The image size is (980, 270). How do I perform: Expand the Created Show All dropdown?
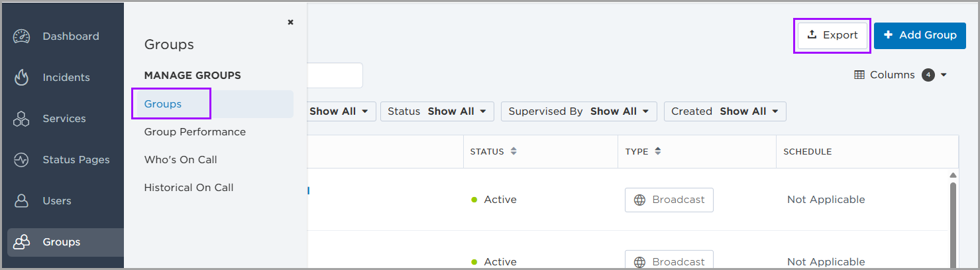tap(725, 111)
